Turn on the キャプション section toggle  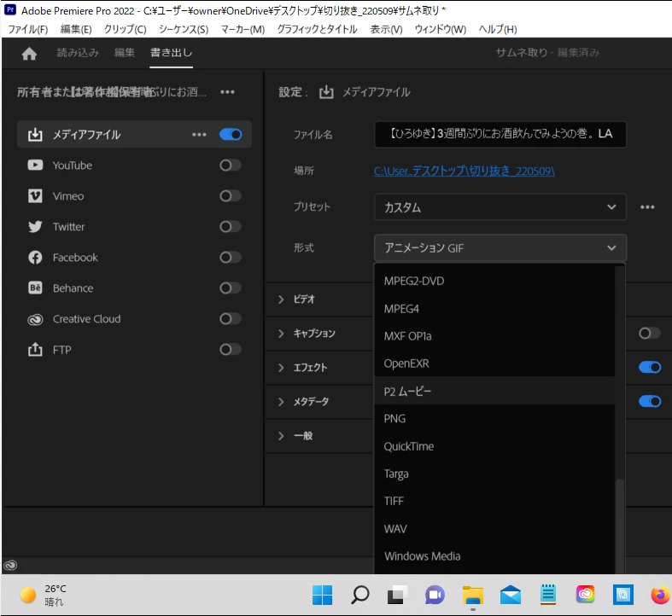[x=649, y=334]
